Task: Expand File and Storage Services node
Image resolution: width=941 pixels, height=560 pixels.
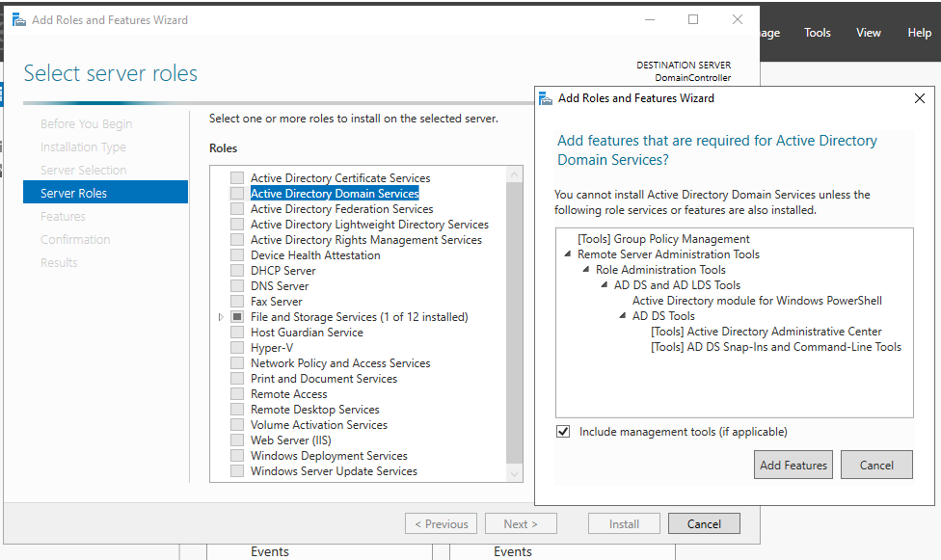Action: [x=221, y=317]
